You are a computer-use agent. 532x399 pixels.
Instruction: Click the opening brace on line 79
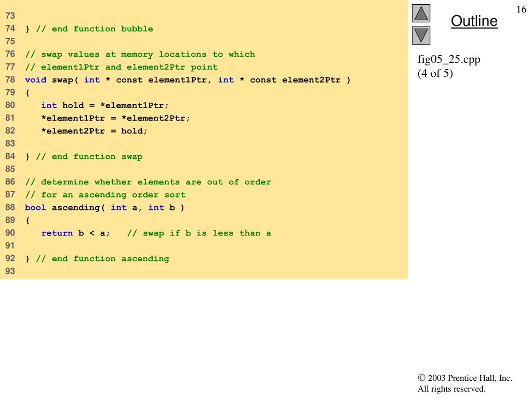[28, 93]
